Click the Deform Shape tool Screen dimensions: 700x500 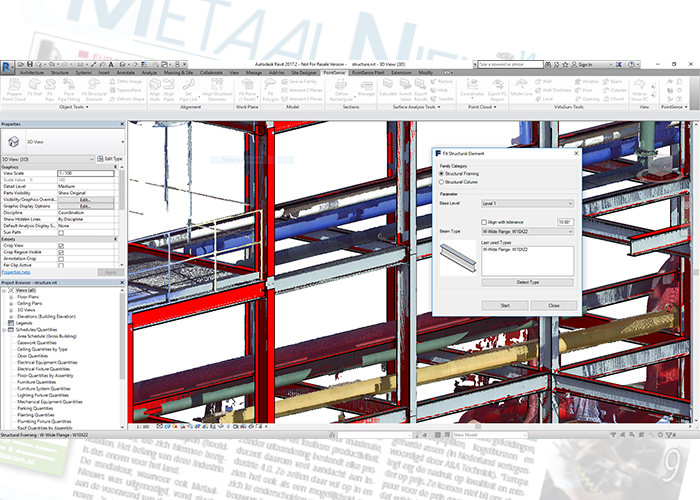click(127, 99)
